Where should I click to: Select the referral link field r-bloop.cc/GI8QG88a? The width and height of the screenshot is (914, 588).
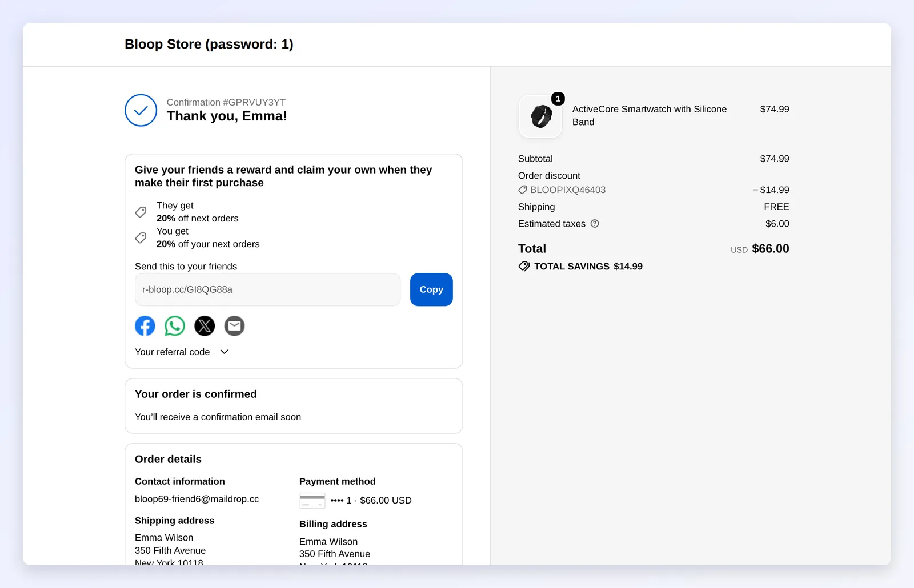pos(267,289)
